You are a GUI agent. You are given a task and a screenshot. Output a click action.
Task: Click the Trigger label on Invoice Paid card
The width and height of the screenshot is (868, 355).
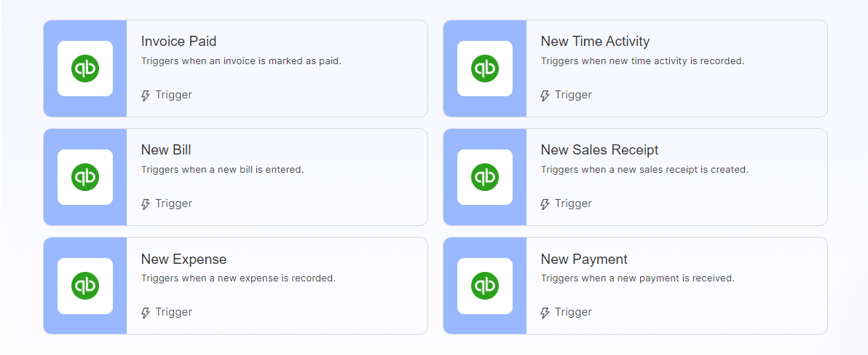point(174,95)
